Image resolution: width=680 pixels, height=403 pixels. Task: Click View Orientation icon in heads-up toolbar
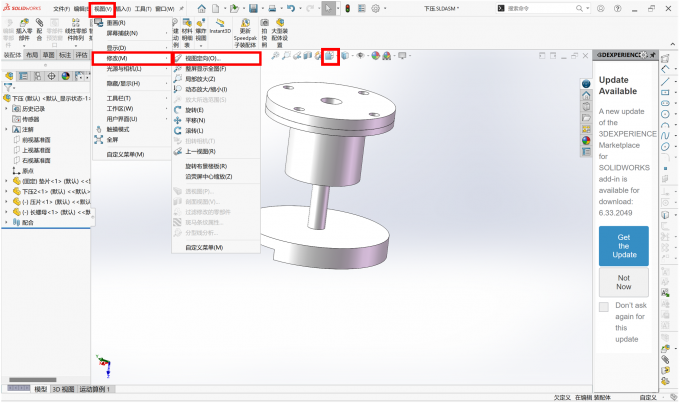coord(330,56)
